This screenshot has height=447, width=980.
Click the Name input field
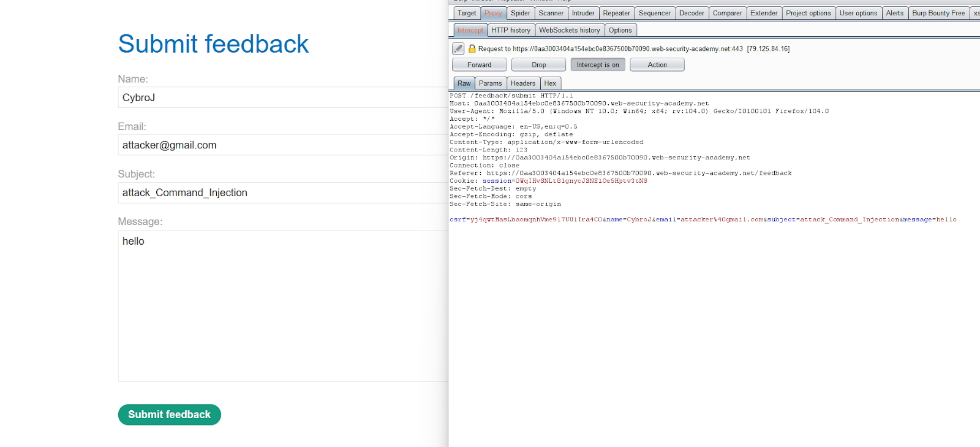coord(282,97)
